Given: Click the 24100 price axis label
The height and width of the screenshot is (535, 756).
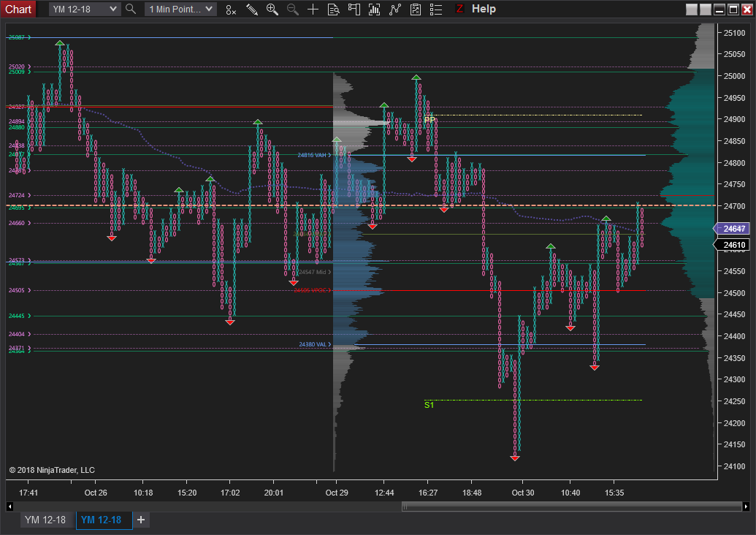Looking at the screenshot, I should (x=734, y=466).
